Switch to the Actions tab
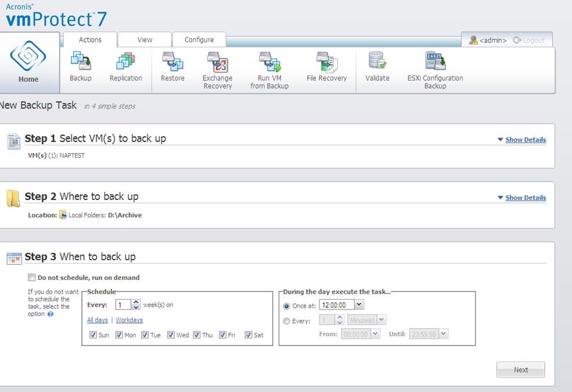The image size is (572, 392). 90,39
